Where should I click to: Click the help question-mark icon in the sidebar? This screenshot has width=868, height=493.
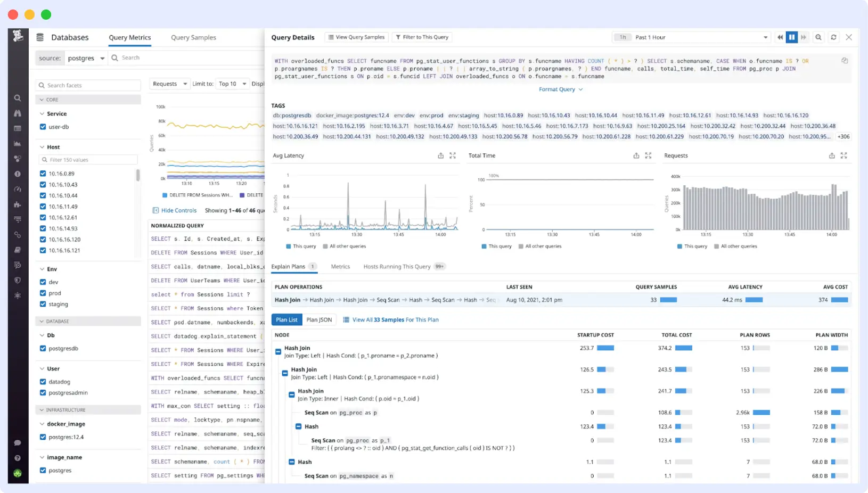(x=18, y=458)
